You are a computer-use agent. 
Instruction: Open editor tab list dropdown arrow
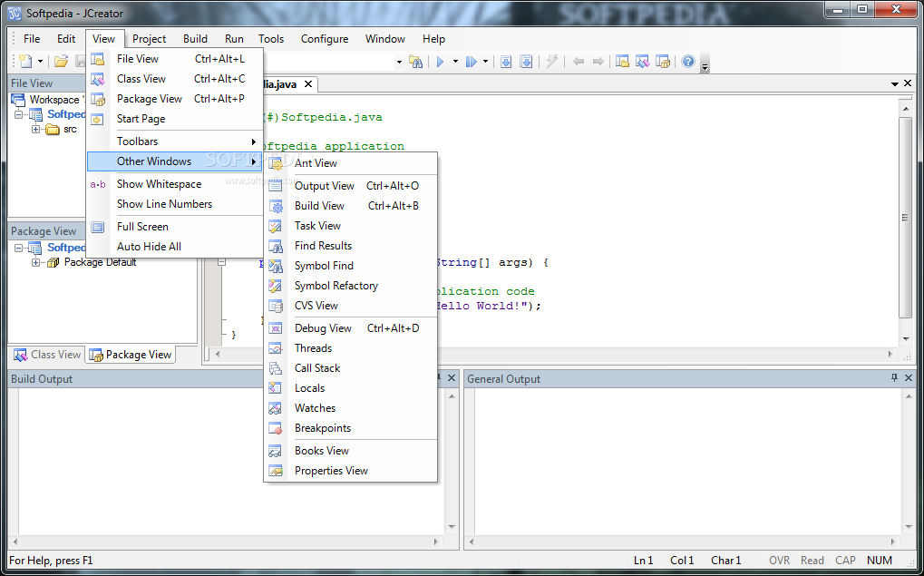[x=895, y=84]
